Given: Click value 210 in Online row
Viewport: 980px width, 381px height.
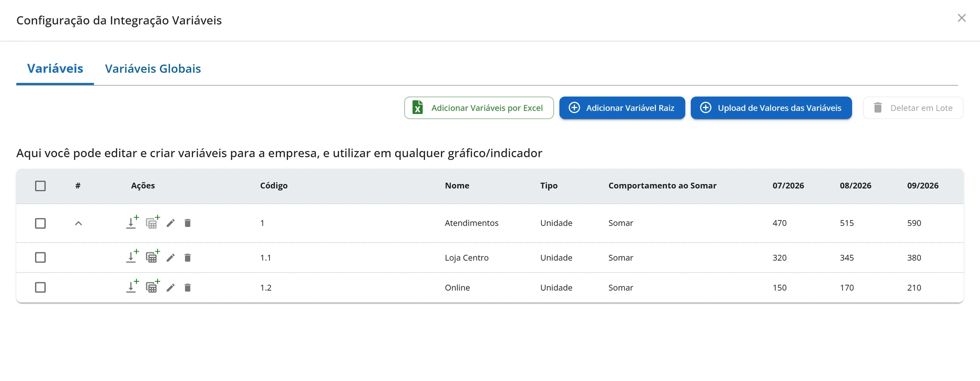Looking at the screenshot, I should point(914,287).
